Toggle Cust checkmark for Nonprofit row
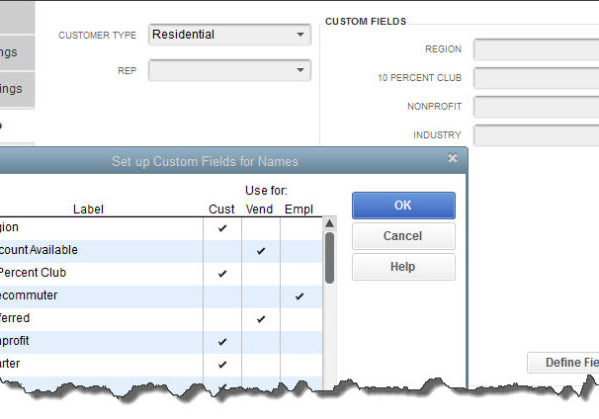 (222, 342)
